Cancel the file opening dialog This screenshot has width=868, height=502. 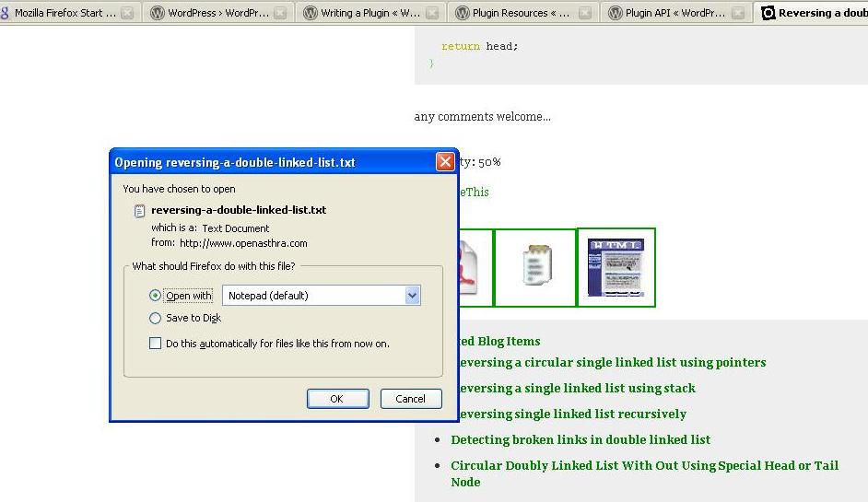click(411, 399)
